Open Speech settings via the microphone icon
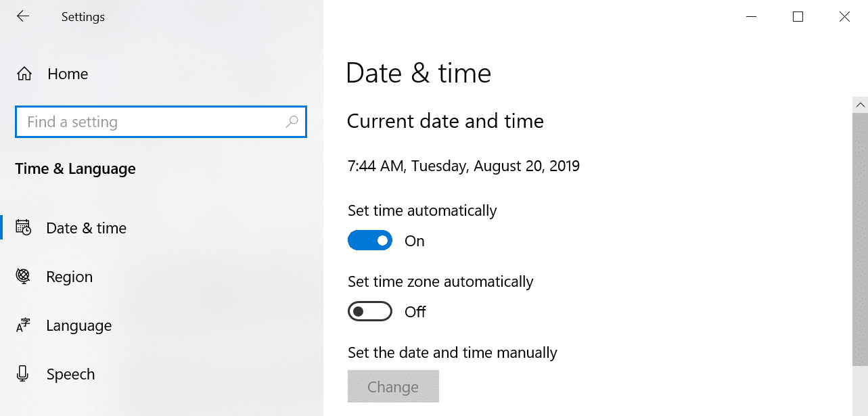 click(23, 374)
